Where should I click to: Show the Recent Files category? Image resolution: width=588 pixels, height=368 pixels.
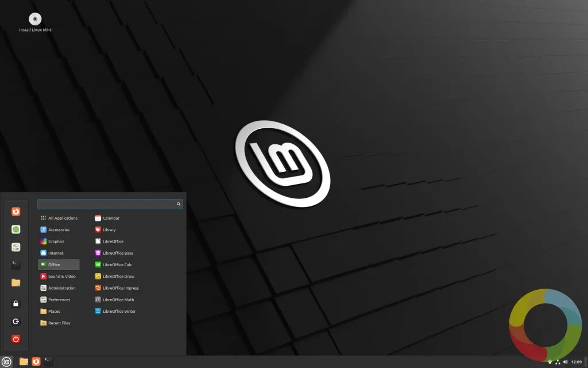pos(59,323)
